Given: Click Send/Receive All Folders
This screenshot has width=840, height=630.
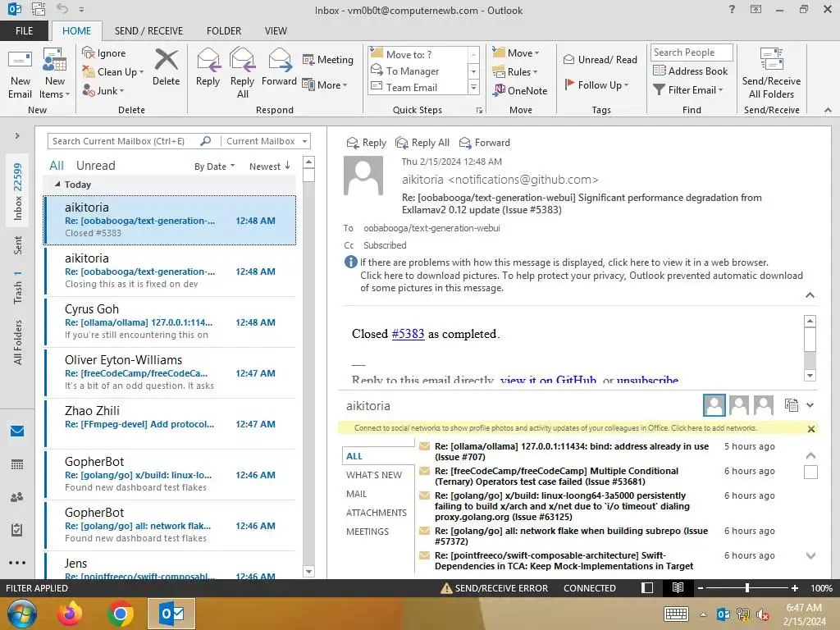Looking at the screenshot, I should (x=771, y=74).
